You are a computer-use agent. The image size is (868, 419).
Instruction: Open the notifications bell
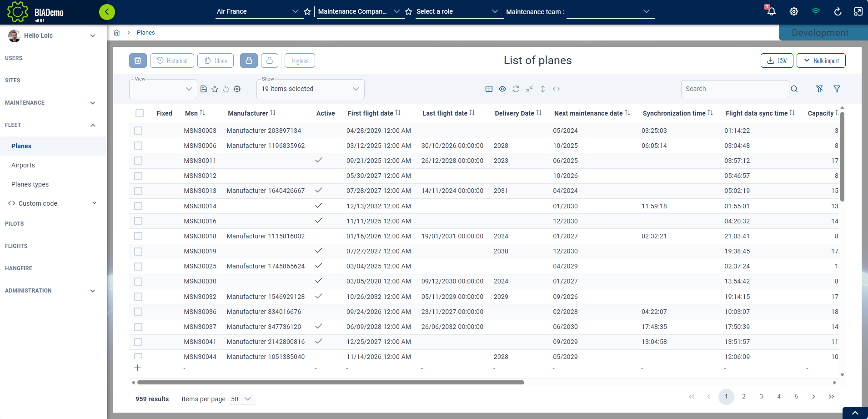click(771, 11)
